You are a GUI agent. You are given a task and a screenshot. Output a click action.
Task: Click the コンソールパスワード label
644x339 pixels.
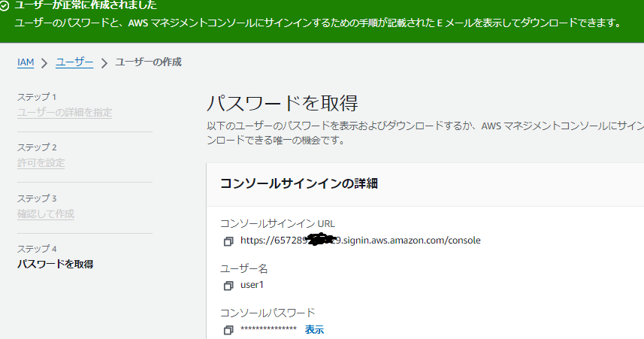268,313
